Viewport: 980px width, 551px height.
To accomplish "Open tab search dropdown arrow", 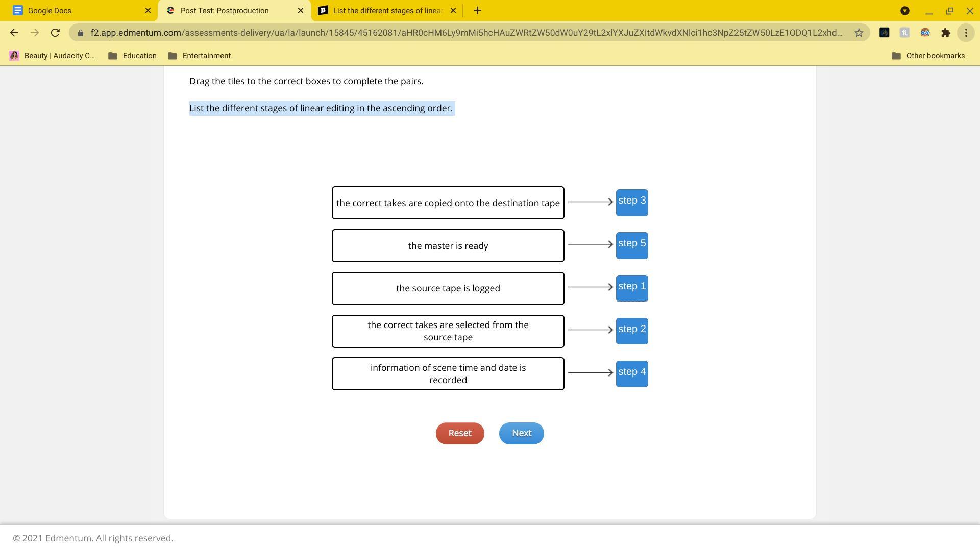I will point(905,10).
